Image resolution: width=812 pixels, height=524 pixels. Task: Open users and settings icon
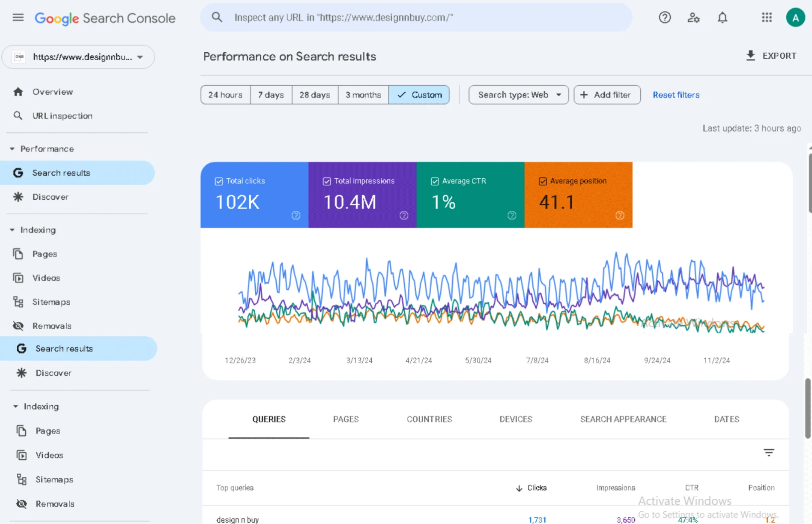(693, 18)
